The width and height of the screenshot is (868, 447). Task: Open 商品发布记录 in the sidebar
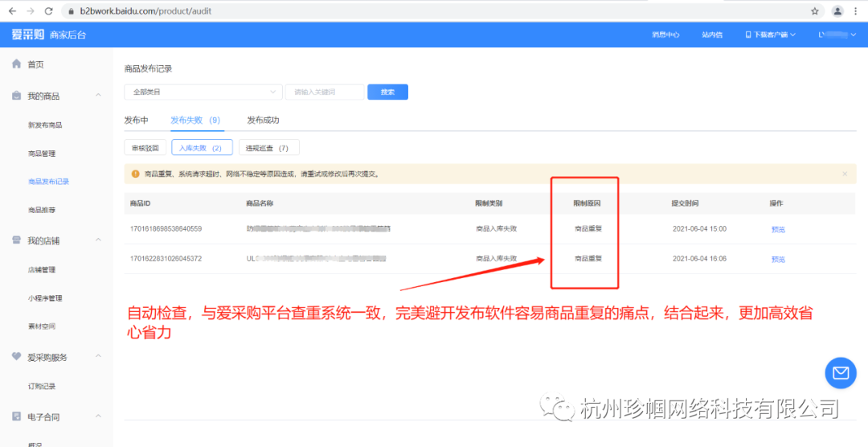point(49,182)
